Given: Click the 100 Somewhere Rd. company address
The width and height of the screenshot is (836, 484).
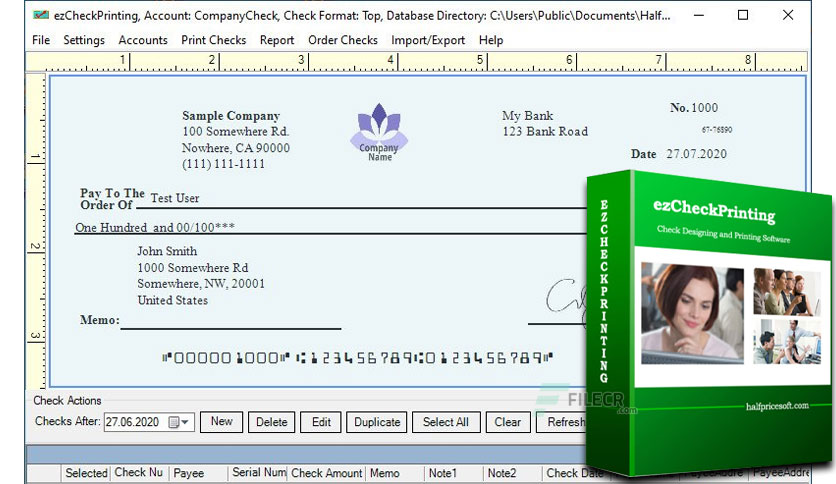Looking at the screenshot, I should (x=235, y=132).
